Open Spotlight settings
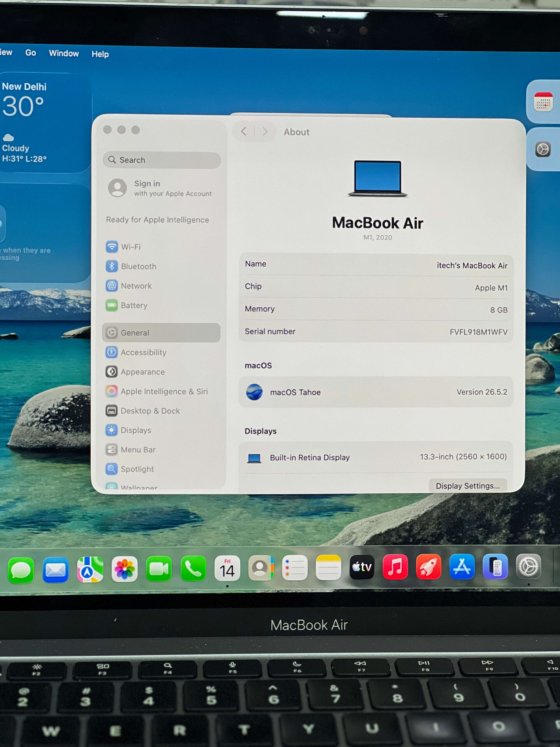 (x=161, y=470)
